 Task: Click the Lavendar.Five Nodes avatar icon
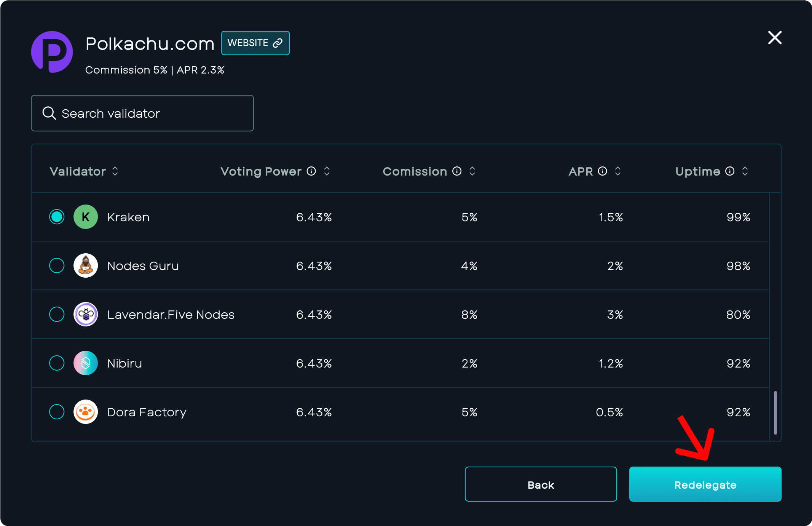pos(86,314)
